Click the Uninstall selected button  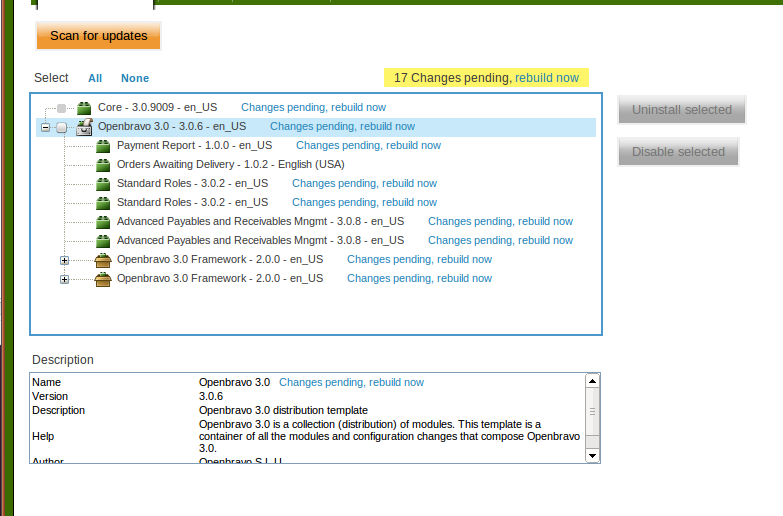click(x=682, y=109)
